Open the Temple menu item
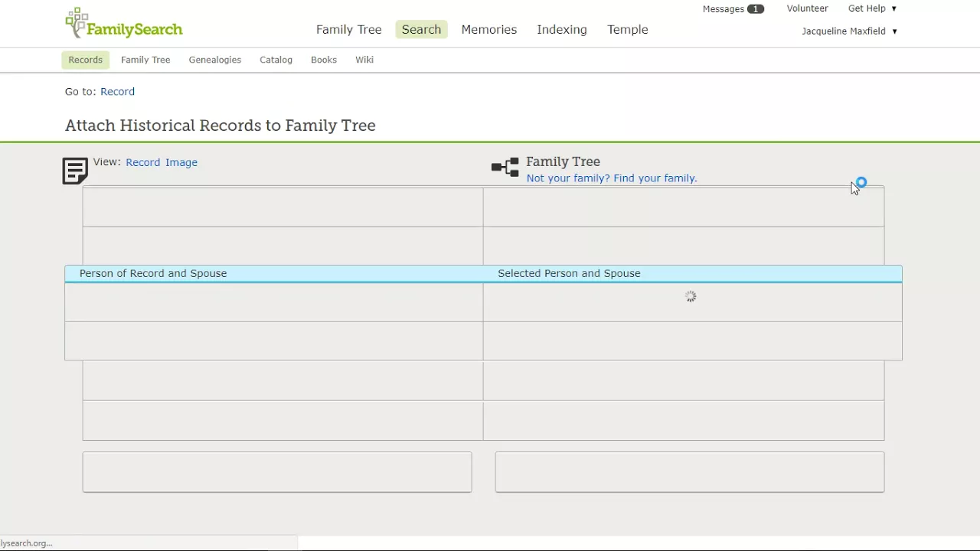The height and width of the screenshot is (551, 980). [628, 30]
